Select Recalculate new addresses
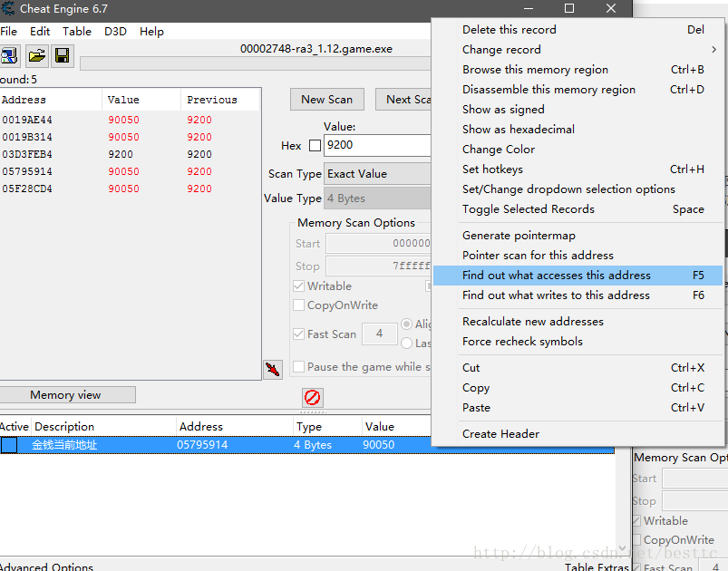 click(x=578, y=322)
